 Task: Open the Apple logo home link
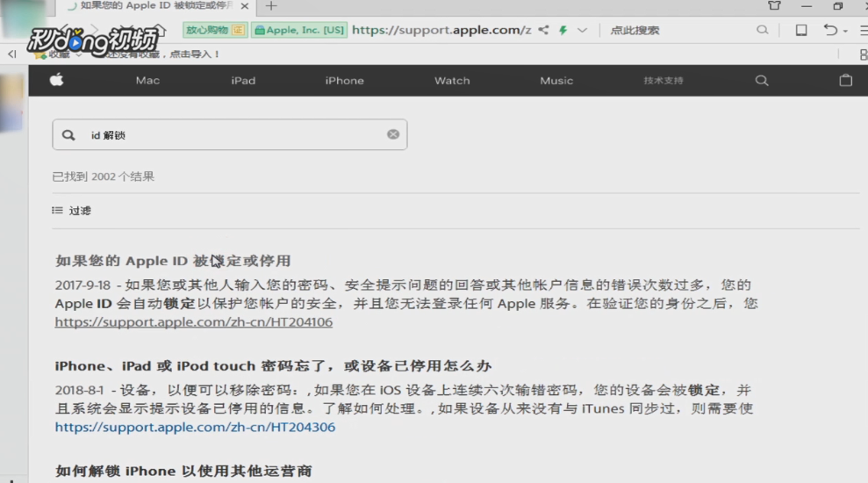click(x=56, y=80)
